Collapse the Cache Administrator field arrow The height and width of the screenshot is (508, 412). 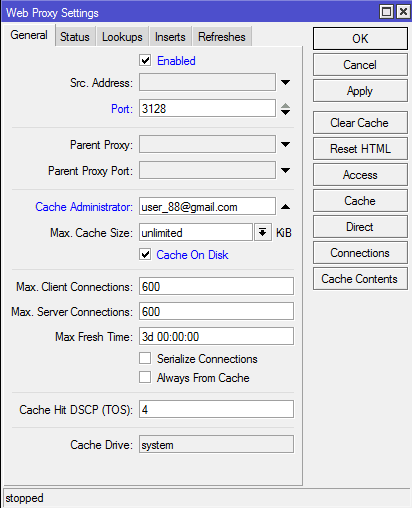pyautogui.click(x=285, y=207)
